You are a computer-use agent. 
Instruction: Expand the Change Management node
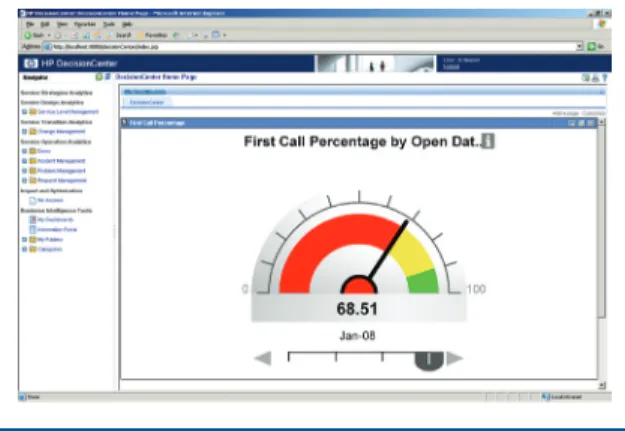[x=24, y=132]
